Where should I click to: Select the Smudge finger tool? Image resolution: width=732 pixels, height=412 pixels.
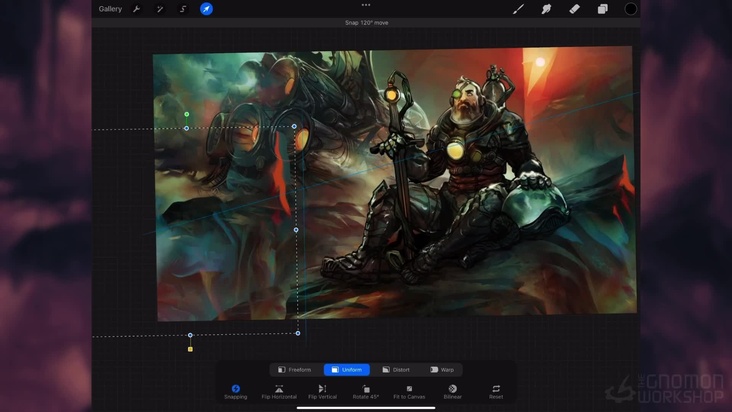546,9
